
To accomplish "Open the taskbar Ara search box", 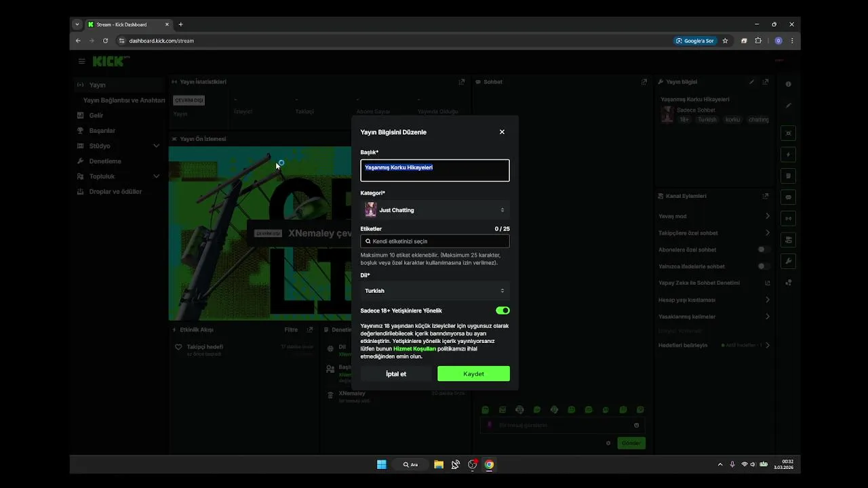I will point(411,464).
